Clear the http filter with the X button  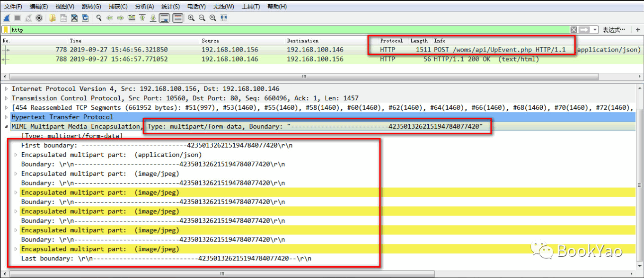pos(573,29)
